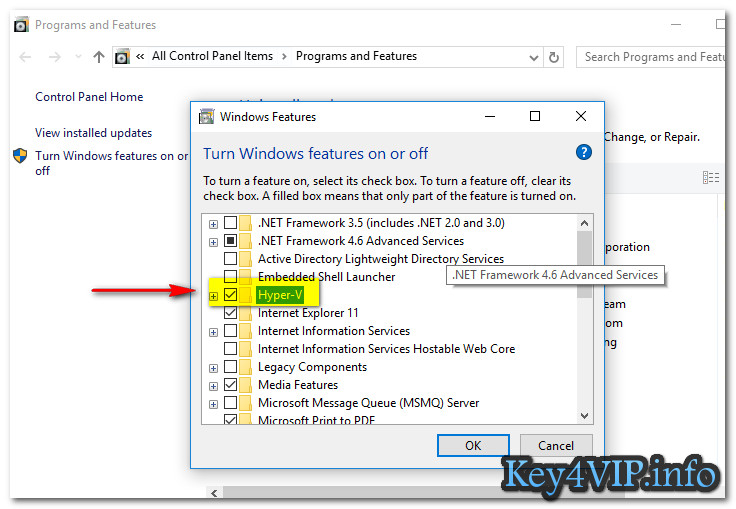This screenshot has height=509, width=736.
Task: Click the Hyper-V folder icon
Action: [245, 295]
